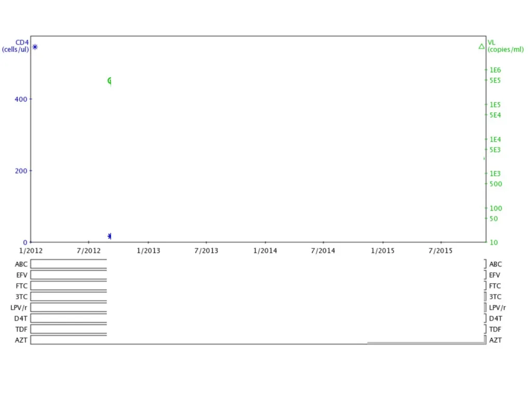Screen dimensions: 532x399
Task: Click the 1E5 viral load tick label
Action: [495, 105]
